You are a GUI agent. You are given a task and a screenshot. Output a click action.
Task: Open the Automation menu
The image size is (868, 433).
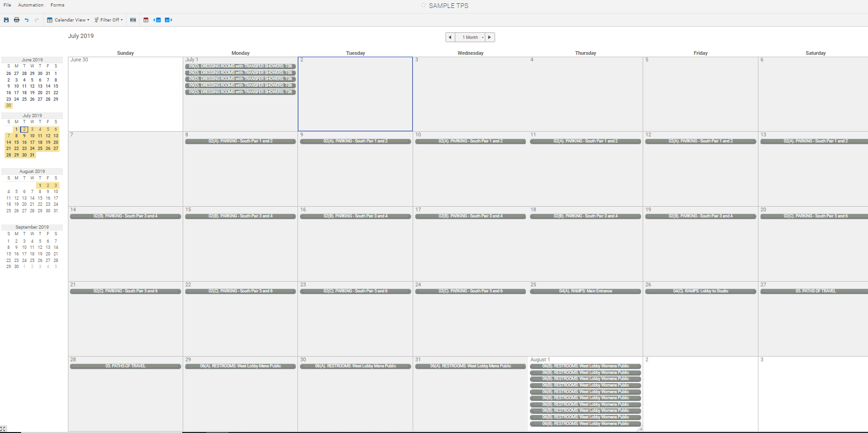click(31, 5)
